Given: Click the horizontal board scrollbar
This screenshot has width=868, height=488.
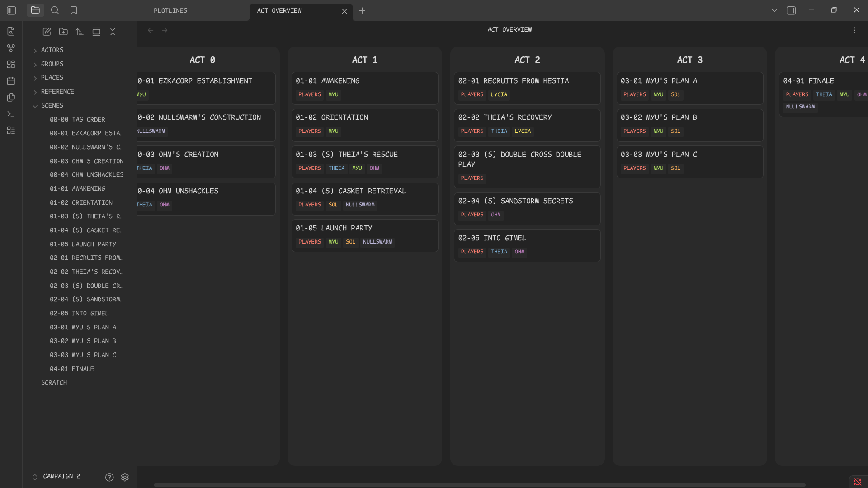Looking at the screenshot, I should coord(479,485).
